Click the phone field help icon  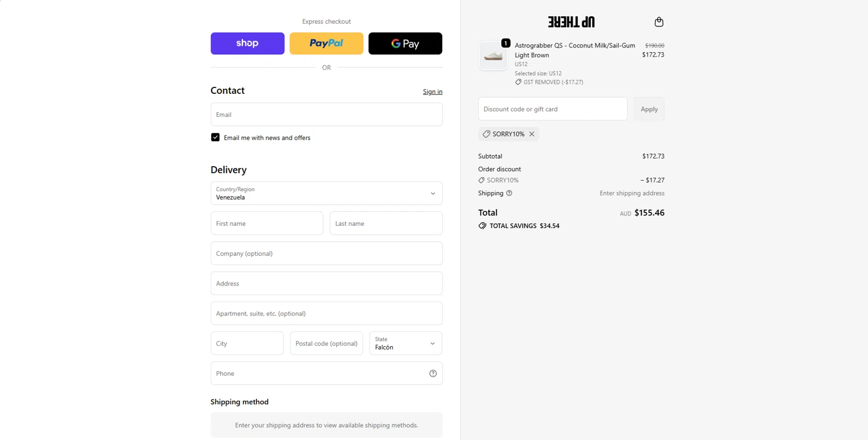tap(433, 373)
